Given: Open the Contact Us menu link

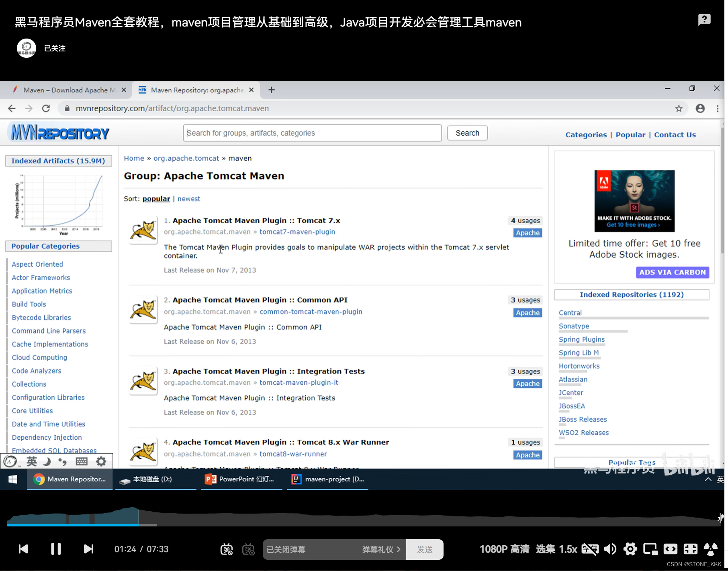Looking at the screenshot, I should click(x=675, y=135).
